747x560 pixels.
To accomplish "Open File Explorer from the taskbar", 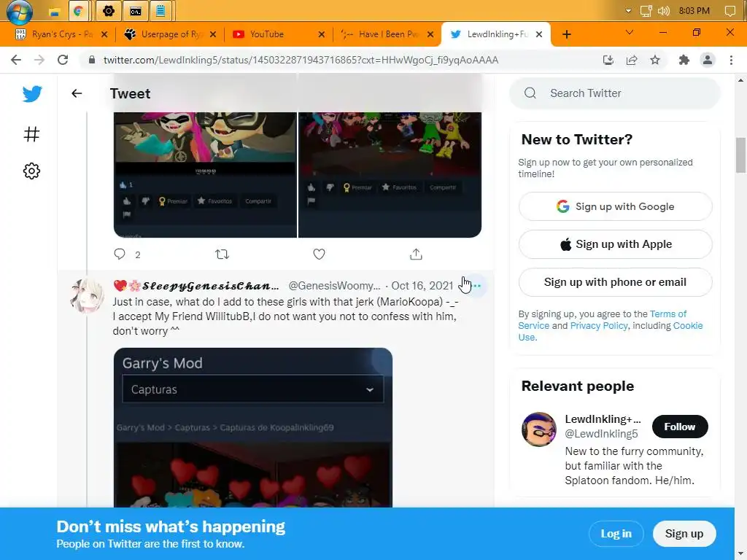I will (x=54, y=12).
